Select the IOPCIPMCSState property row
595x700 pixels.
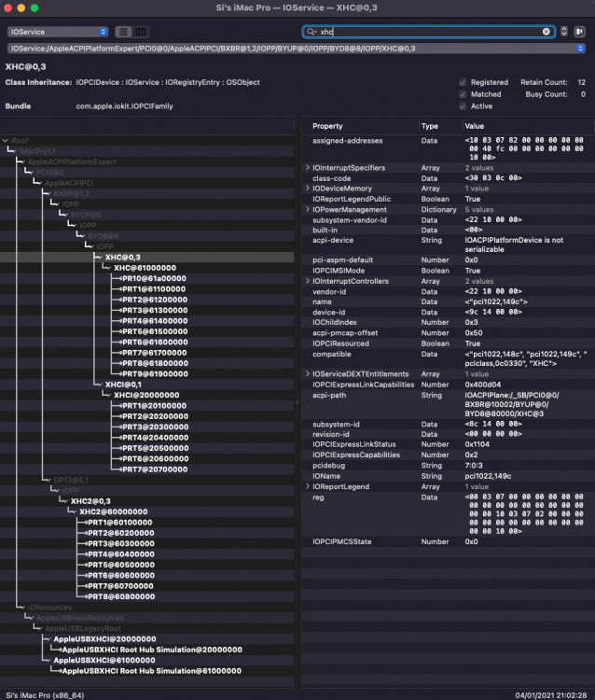tap(448, 541)
